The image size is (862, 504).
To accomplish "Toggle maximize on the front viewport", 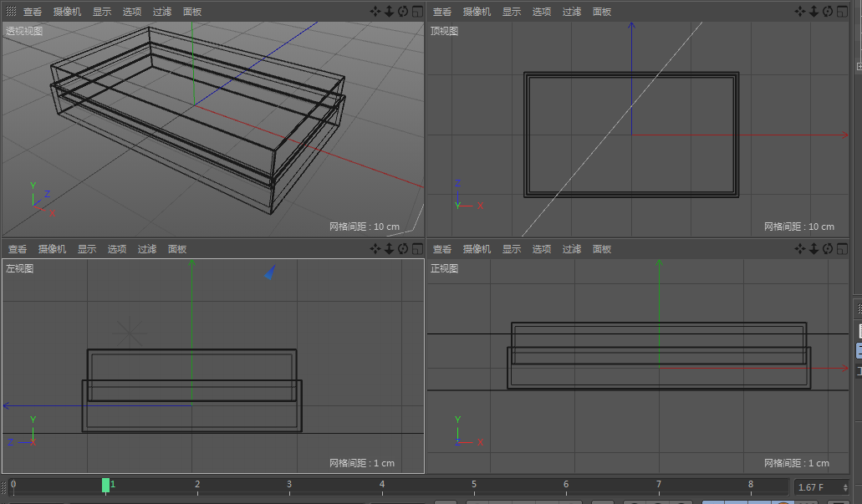I will (841, 248).
